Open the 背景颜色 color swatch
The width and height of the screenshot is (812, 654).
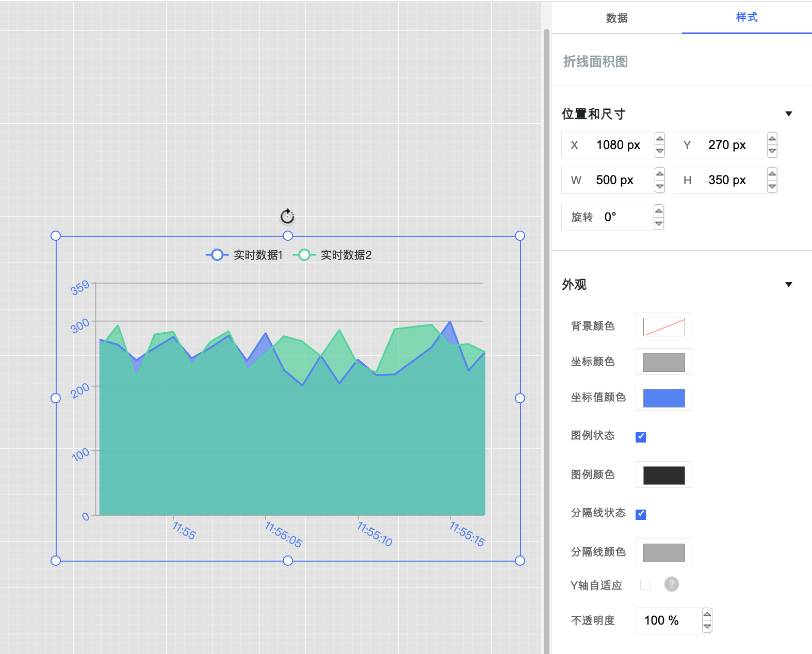(664, 326)
